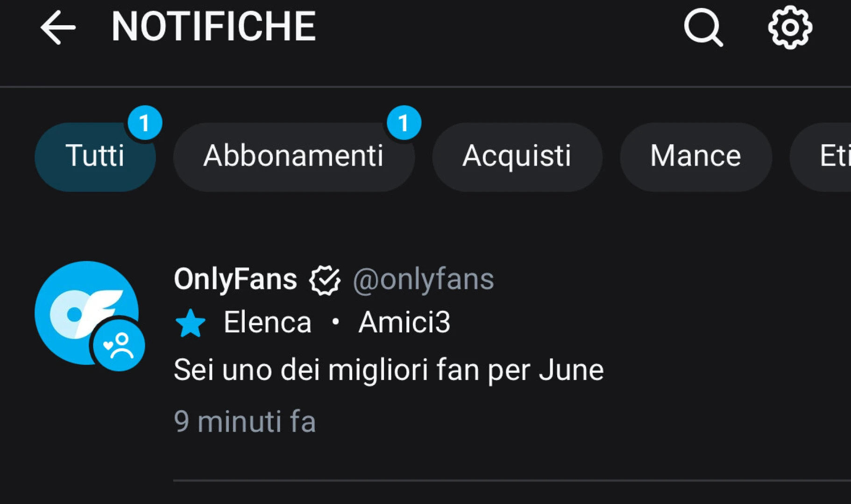Click the back arrow
The height and width of the screenshot is (504, 851).
point(57,28)
